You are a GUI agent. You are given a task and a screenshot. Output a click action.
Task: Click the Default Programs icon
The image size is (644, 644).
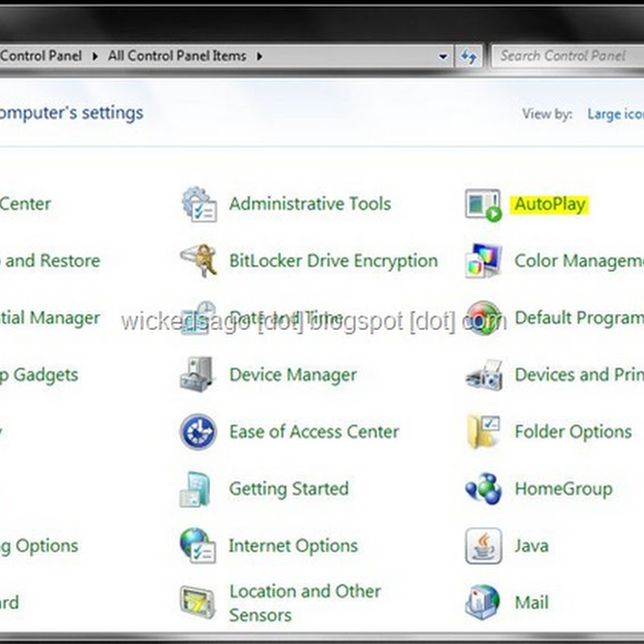click(484, 317)
